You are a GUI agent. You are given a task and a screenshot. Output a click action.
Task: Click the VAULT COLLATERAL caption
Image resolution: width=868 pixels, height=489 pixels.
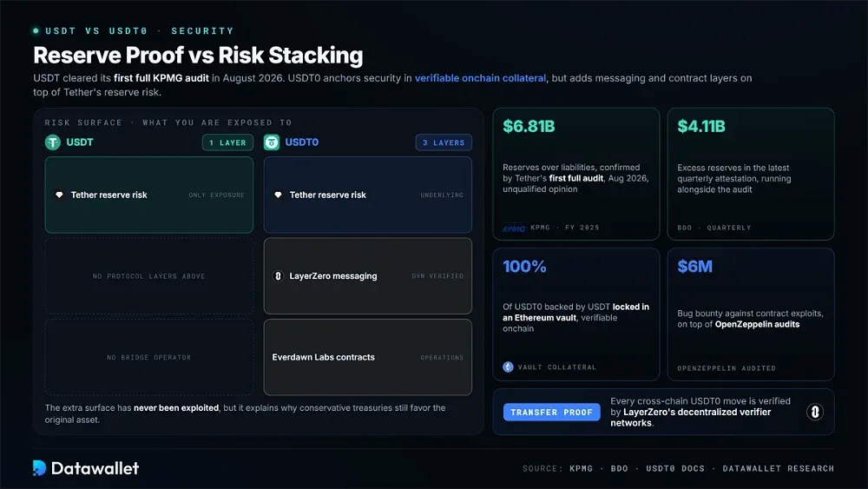pyautogui.click(x=557, y=367)
